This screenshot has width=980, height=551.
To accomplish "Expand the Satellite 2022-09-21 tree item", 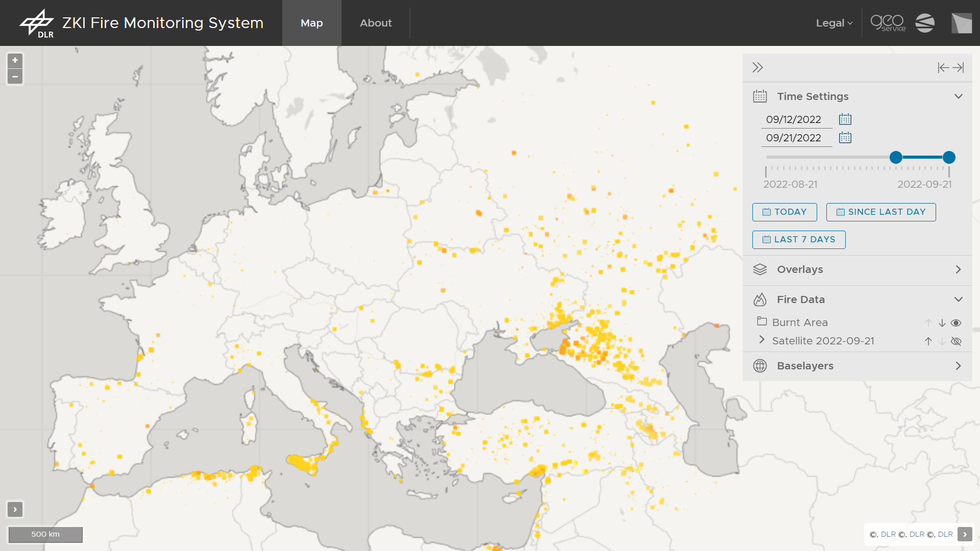I will 762,340.
